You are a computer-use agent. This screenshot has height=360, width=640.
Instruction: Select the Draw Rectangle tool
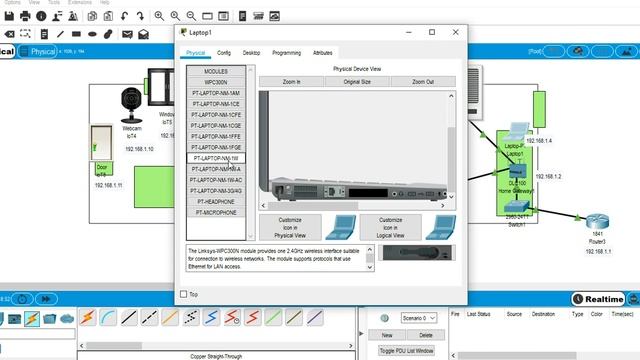point(76,34)
